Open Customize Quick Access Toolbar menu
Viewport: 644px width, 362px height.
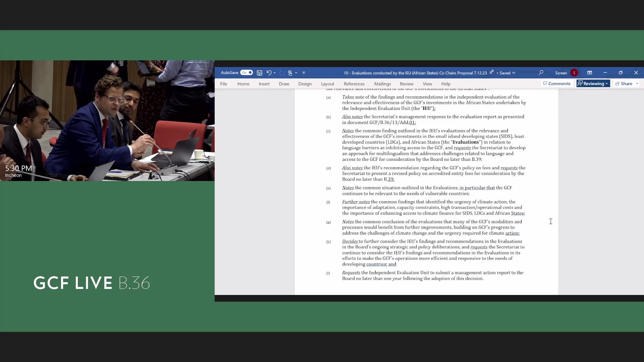tap(304, 73)
